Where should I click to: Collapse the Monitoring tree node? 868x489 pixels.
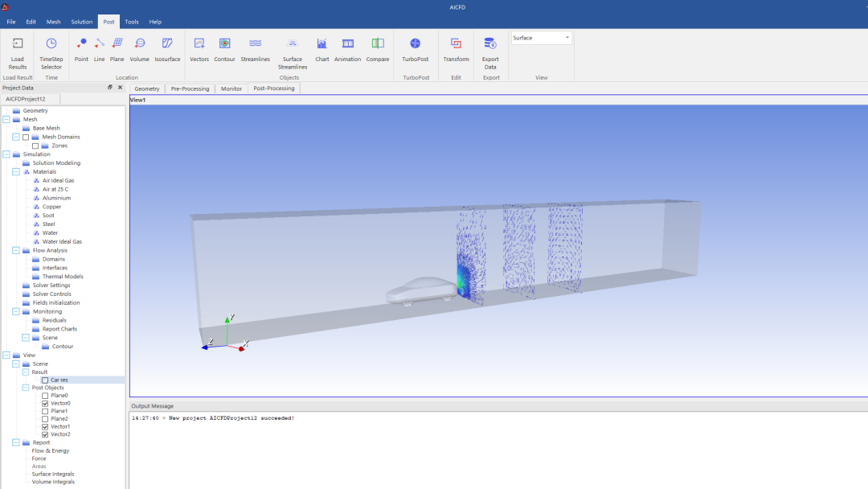(16, 311)
